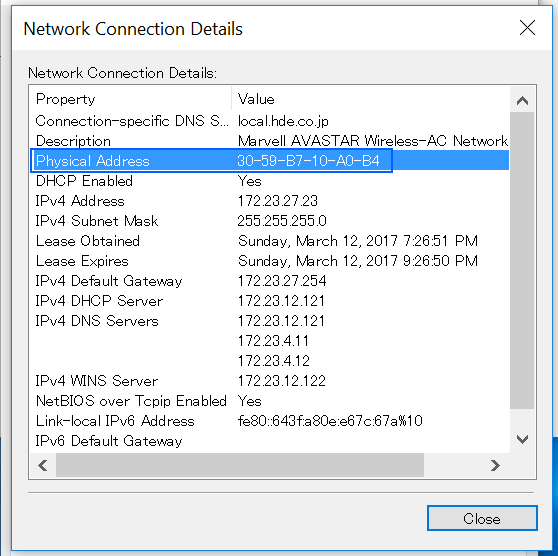The height and width of the screenshot is (556, 558).
Task: Click the Close button
Action: (x=482, y=518)
